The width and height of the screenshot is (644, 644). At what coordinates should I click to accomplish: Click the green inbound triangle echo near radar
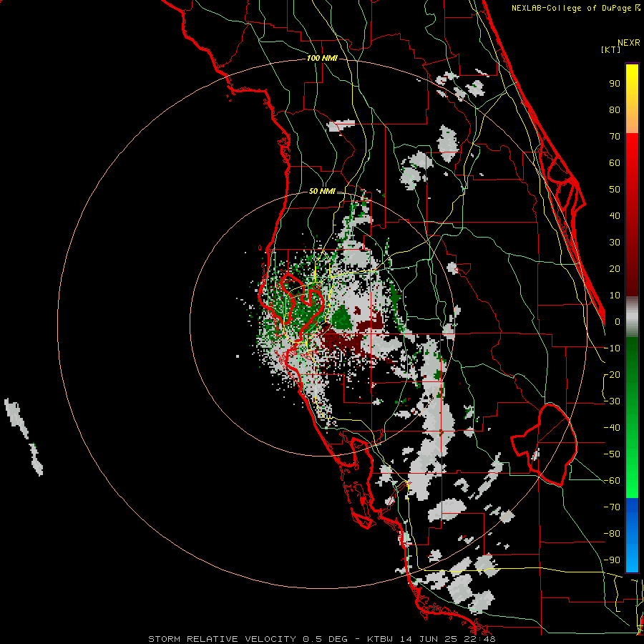click(342, 318)
